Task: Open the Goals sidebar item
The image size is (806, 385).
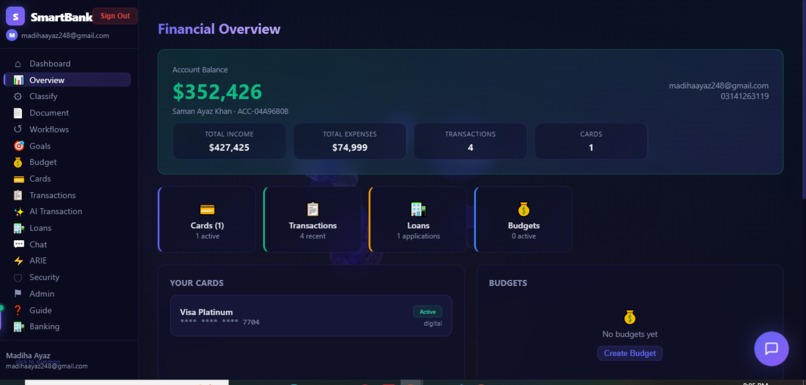Action: point(67,146)
